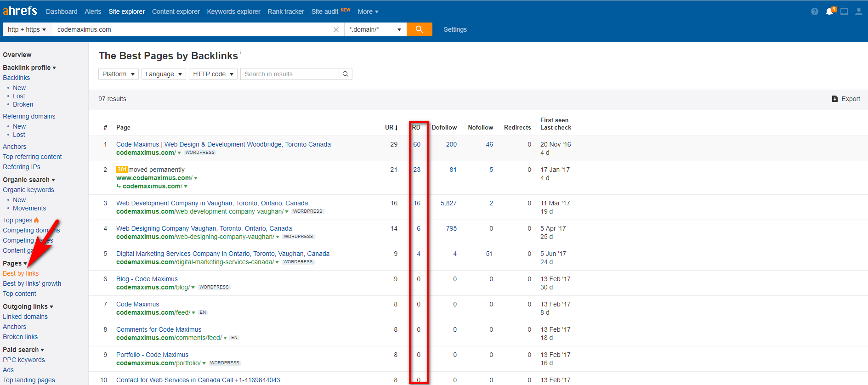Open Linked domains in sidebar
Screen dimensions: 868x385
click(25, 317)
